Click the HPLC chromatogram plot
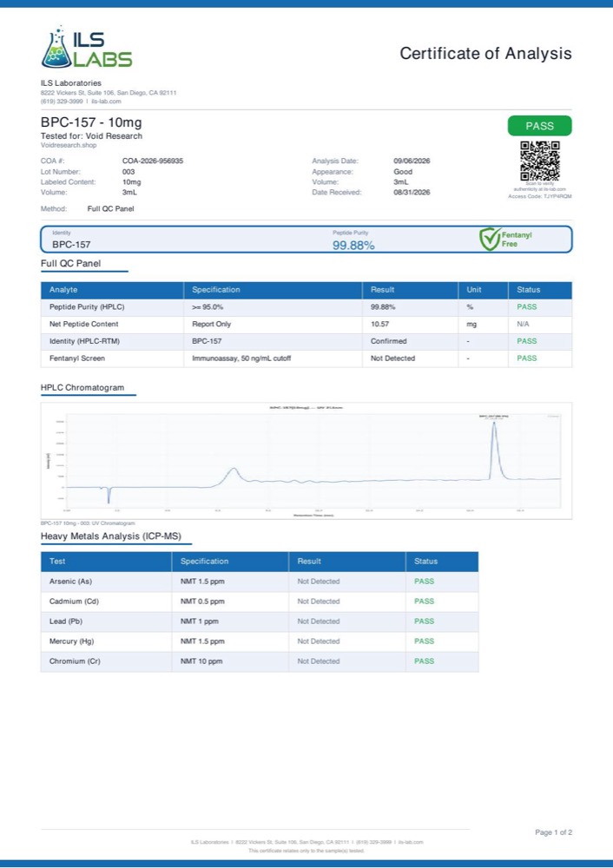 [x=306, y=461]
